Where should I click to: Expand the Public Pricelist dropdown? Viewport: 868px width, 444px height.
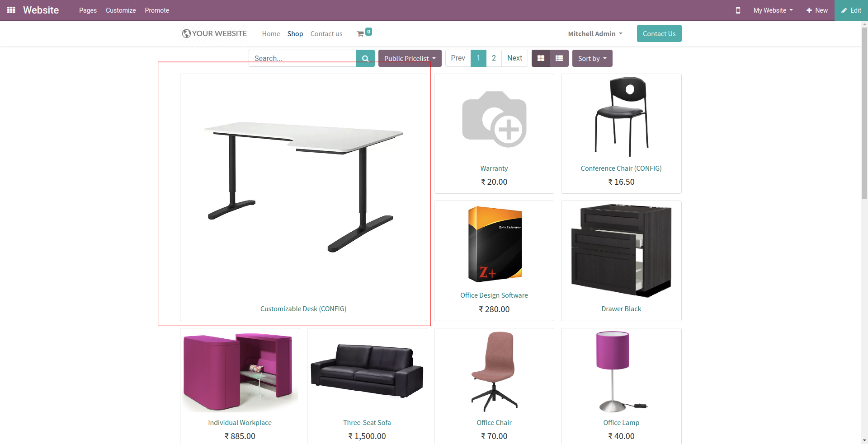(410, 58)
